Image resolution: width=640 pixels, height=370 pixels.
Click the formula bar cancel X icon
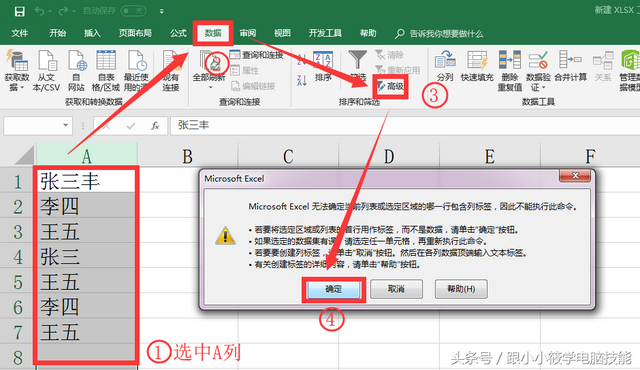coord(106,126)
